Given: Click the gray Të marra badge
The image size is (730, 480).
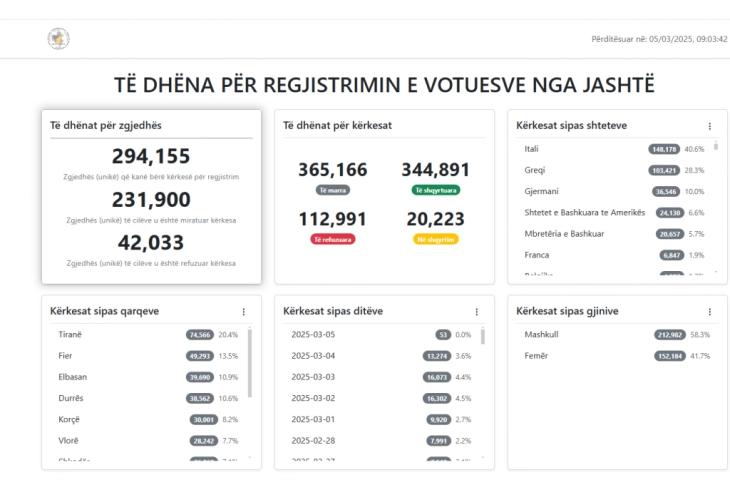Looking at the screenshot, I should point(332,190).
